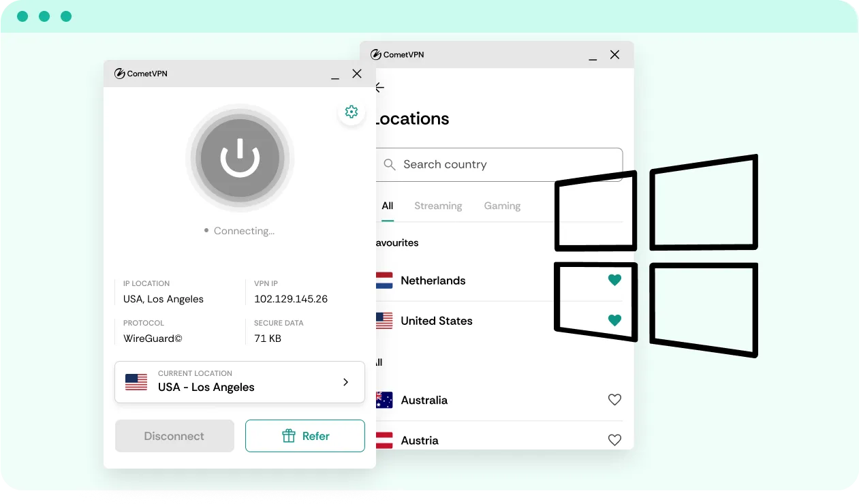
Task: Add Australia to favourites with heart
Action: tap(614, 400)
